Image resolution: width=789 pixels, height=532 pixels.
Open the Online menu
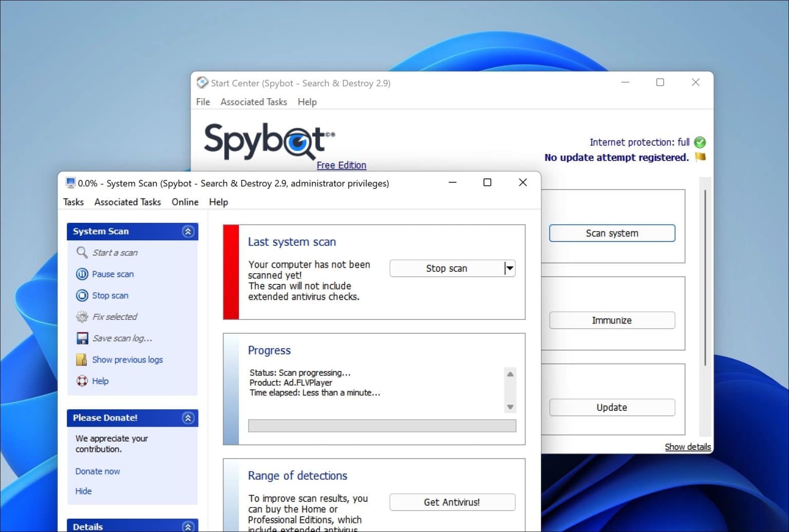[x=185, y=202]
